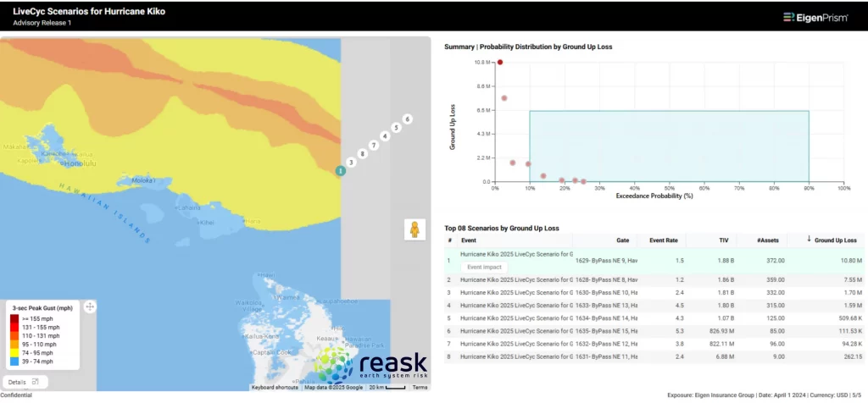Select gate 1634- ByPass NE 14 cell

[606, 317]
